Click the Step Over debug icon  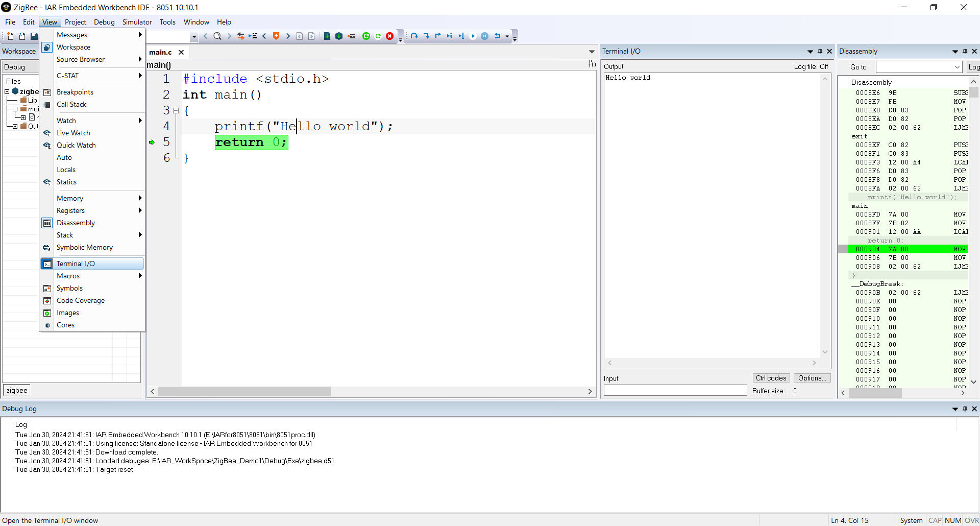(414, 36)
